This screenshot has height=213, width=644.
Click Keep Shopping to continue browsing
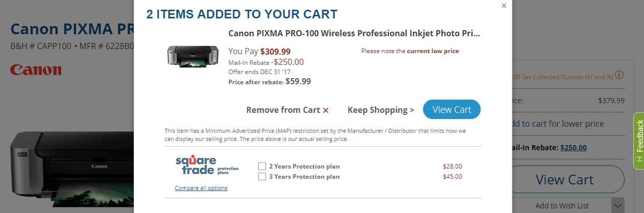coord(380,110)
